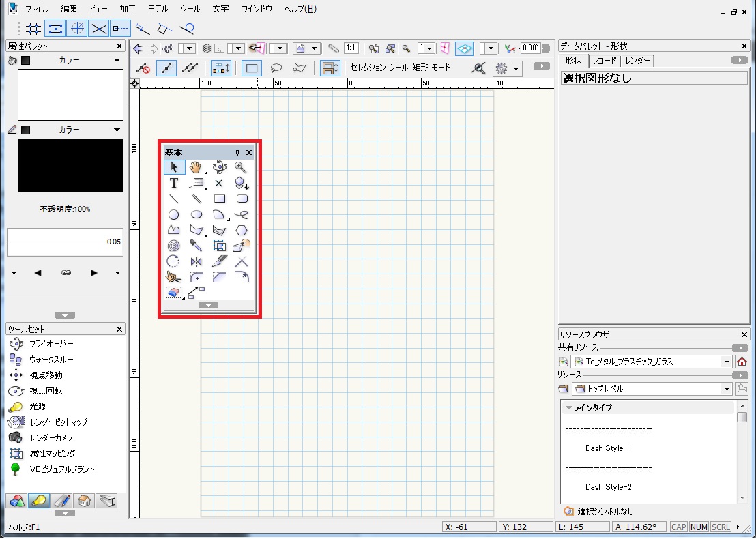Select ウォークスルー in the tool set

tap(52, 360)
